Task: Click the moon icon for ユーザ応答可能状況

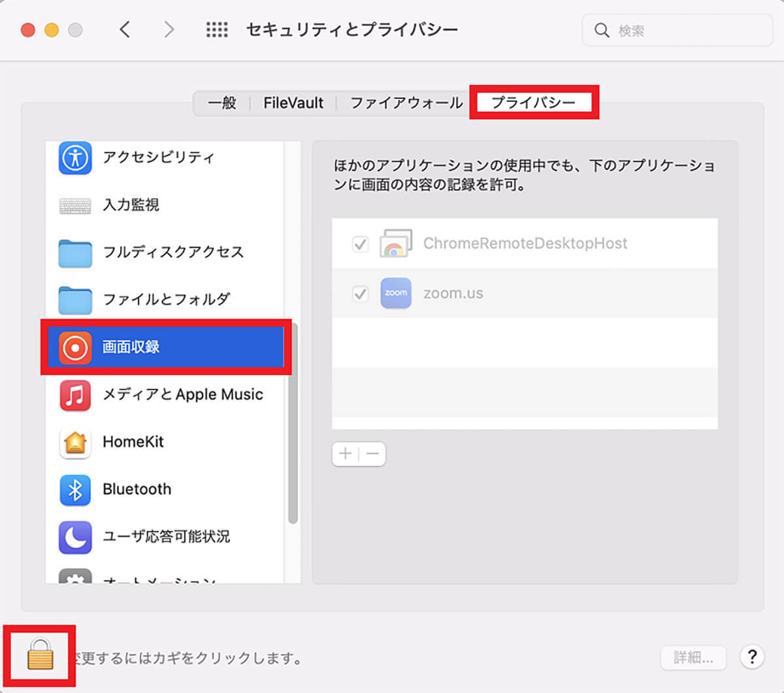Action: [75, 537]
